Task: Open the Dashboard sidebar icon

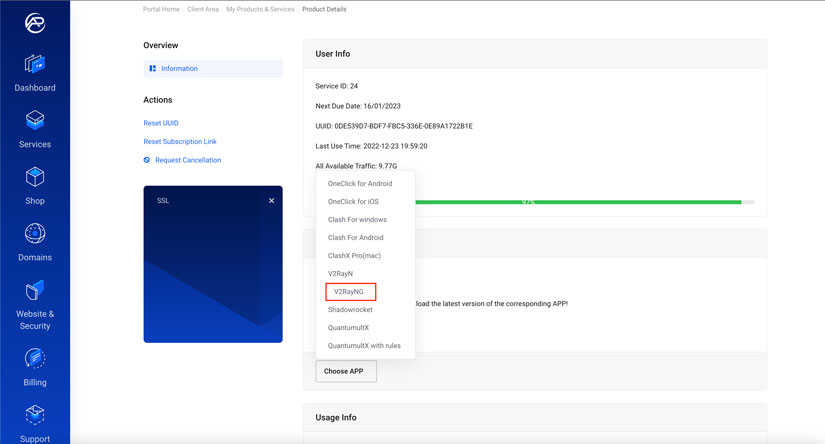Action: 35,65
